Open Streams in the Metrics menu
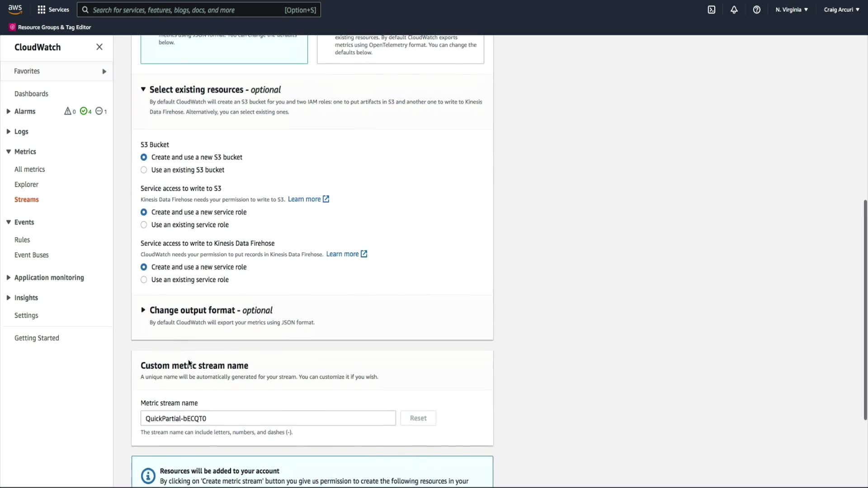The height and width of the screenshot is (488, 868). tap(27, 200)
